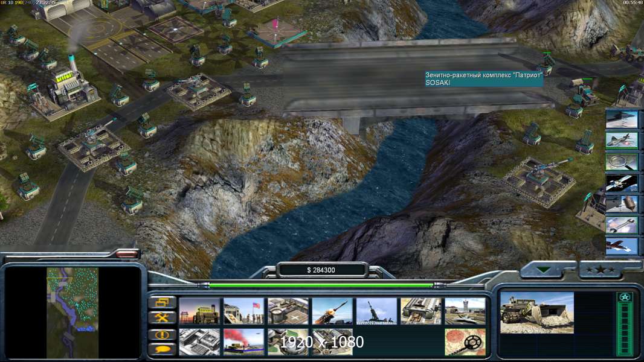Choose the Airfield build icon
The image size is (644, 362).
pos(465,311)
